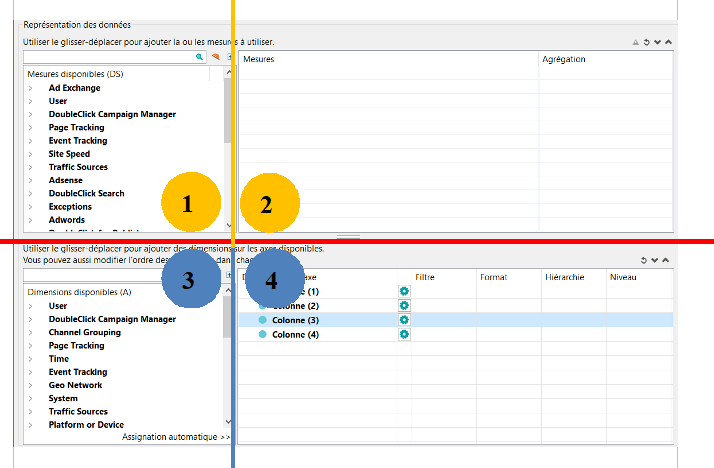Click the Assignation automatique button
The image size is (714, 468).
[x=176, y=437]
